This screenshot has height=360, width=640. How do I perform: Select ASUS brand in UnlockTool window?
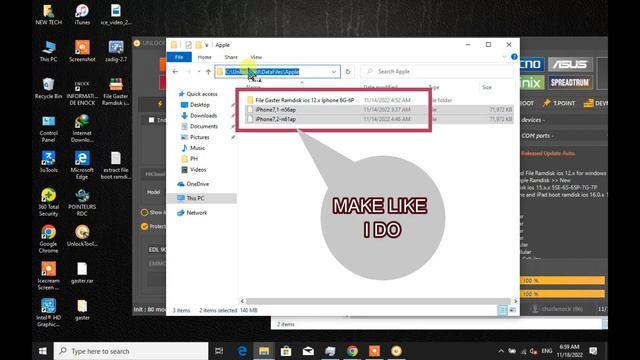[570, 64]
